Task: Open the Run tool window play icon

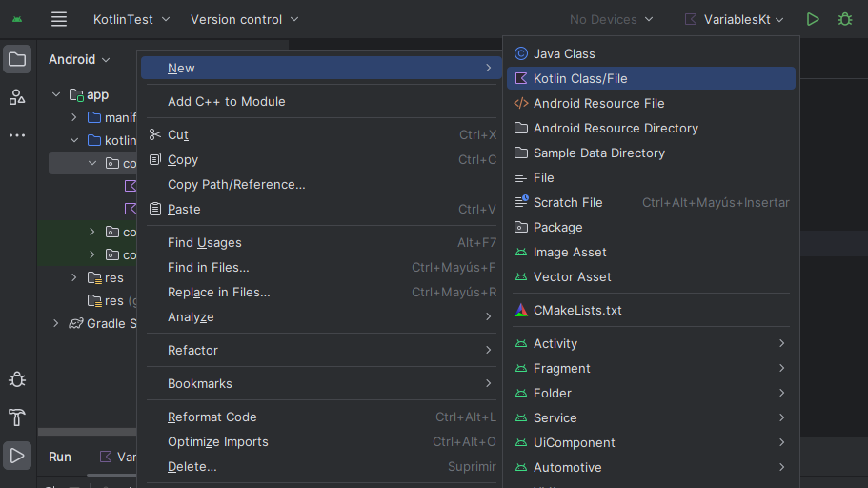Action: pyautogui.click(x=17, y=456)
